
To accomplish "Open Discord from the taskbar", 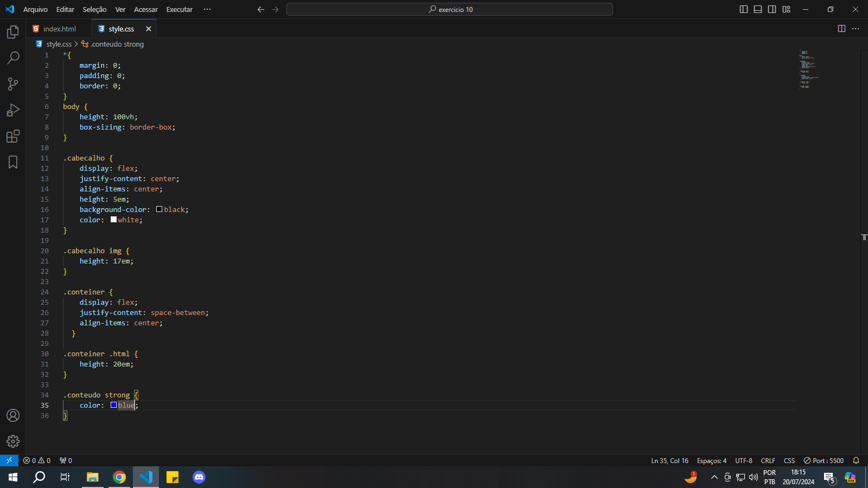I will click(199, 477).
